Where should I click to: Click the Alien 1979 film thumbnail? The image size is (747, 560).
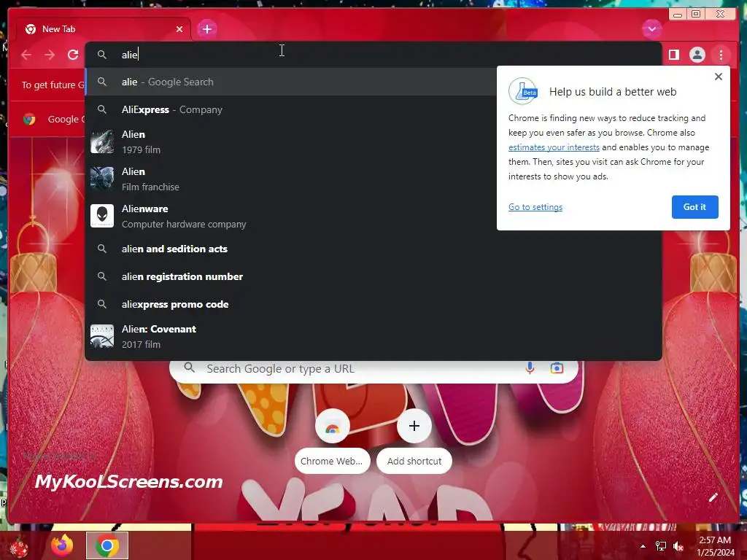pos(102,141)
